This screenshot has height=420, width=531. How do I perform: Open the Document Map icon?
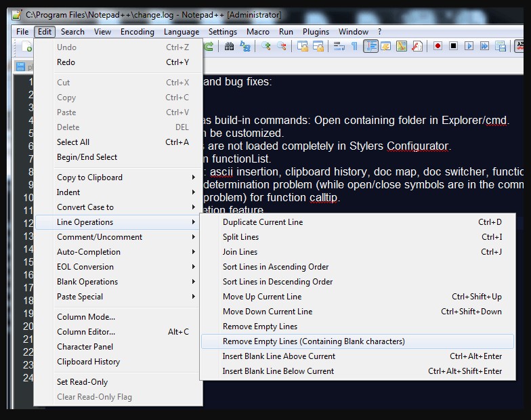pos(401,46)
